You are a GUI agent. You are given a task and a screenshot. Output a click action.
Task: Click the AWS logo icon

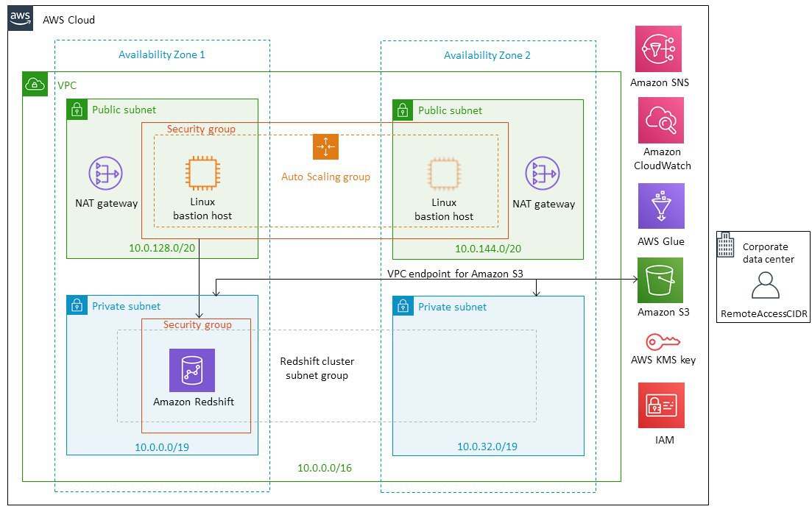click(20, 18)
